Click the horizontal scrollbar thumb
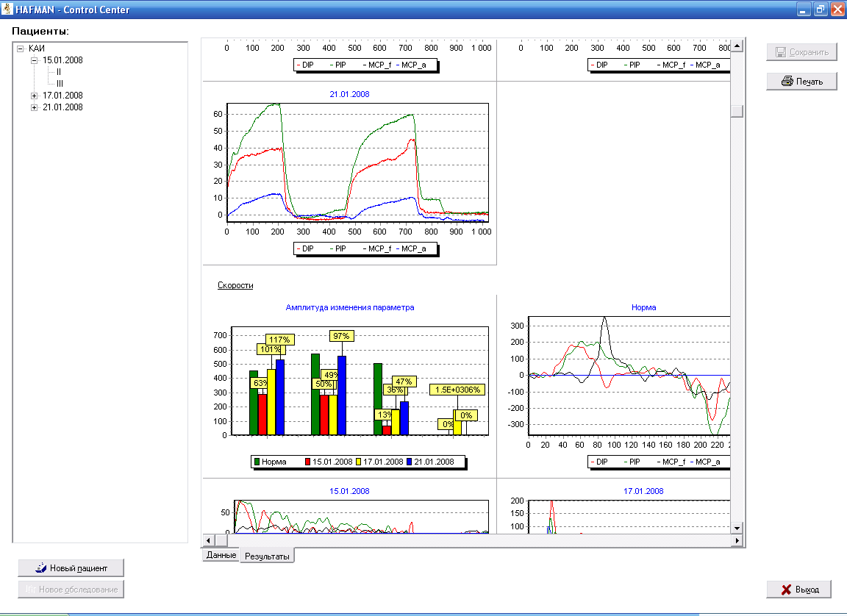This screenshot has width=847, height=616. [x=221, y=540]
